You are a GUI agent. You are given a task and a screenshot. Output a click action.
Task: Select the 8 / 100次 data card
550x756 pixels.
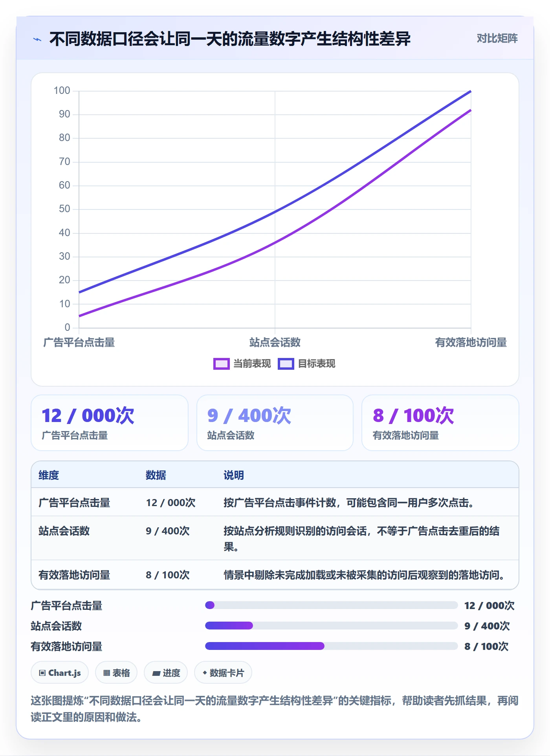[440, 423]
